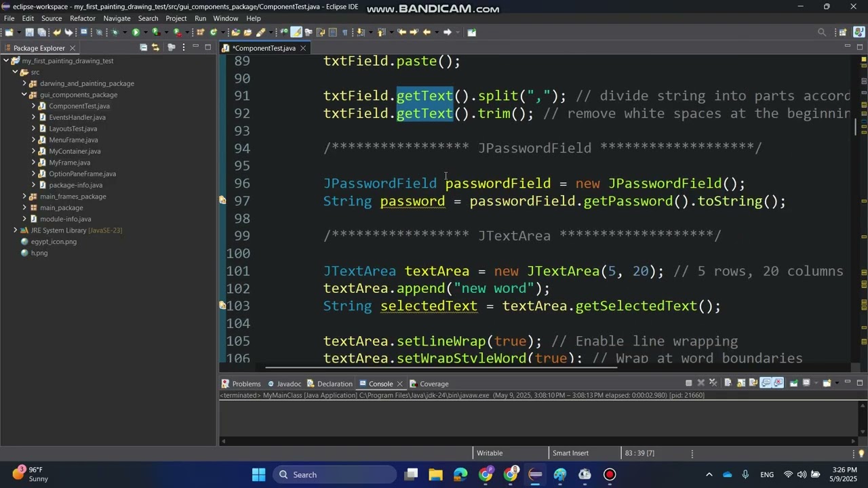Open the Run button dropdown arrow
The height and width of the screenshot is (488, 868).
(145, 32)
